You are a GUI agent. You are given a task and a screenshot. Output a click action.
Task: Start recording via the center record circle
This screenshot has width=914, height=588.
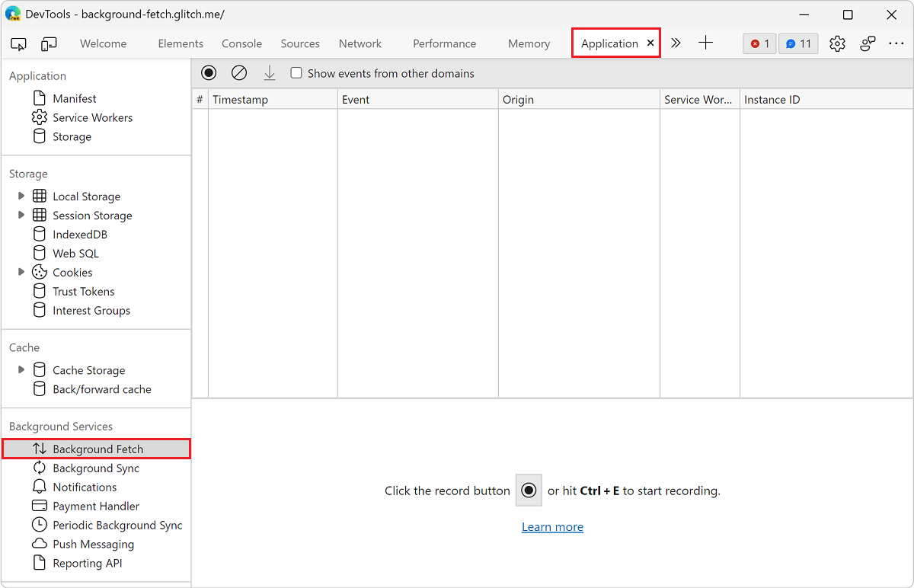click(x=529, y=491)
